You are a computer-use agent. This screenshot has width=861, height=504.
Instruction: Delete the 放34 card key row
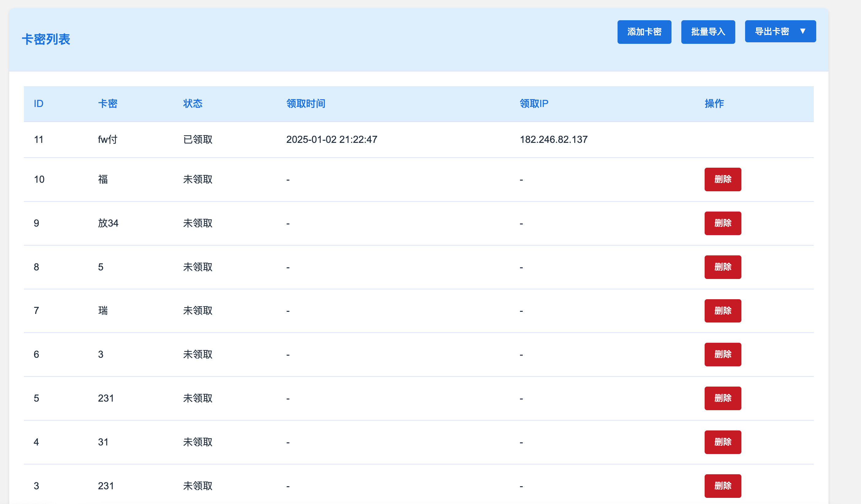[x=723, y=223]
